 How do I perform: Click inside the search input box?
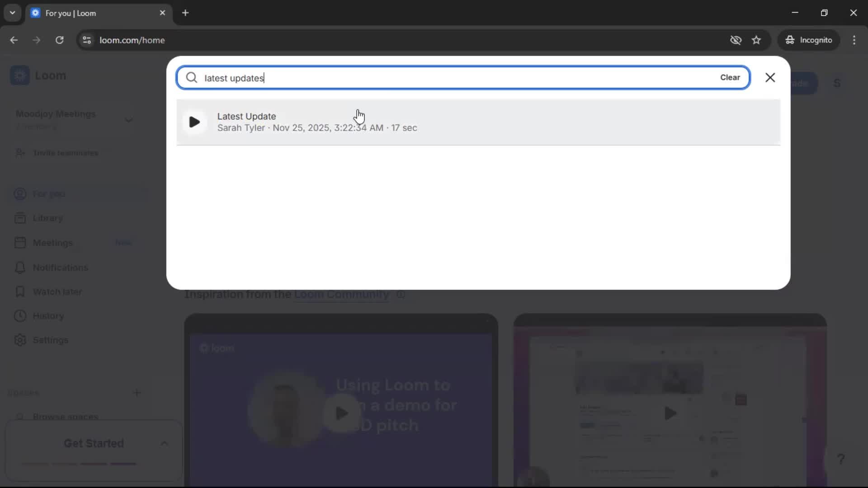click(x=407, y=77)
